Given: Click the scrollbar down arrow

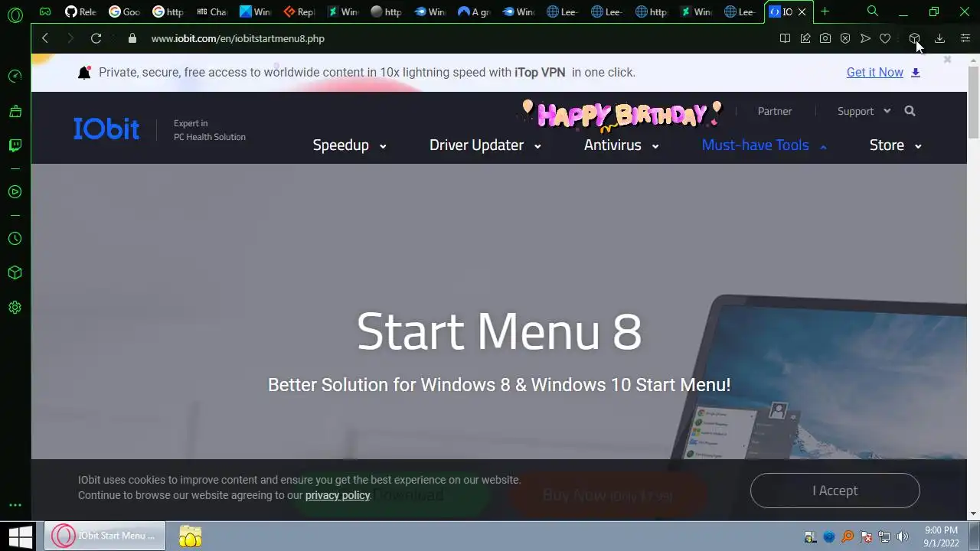Looking at the screenshot, I should pyautogui.click(x=973, y=514).
